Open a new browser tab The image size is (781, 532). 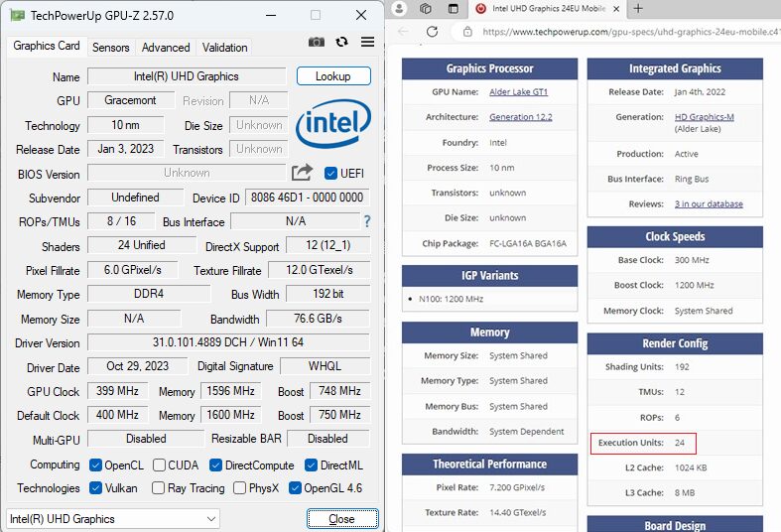click(638, 9)
